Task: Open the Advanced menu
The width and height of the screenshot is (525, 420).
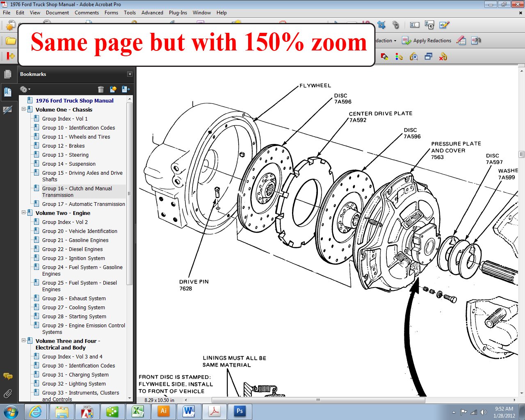Action: (152, 13)
